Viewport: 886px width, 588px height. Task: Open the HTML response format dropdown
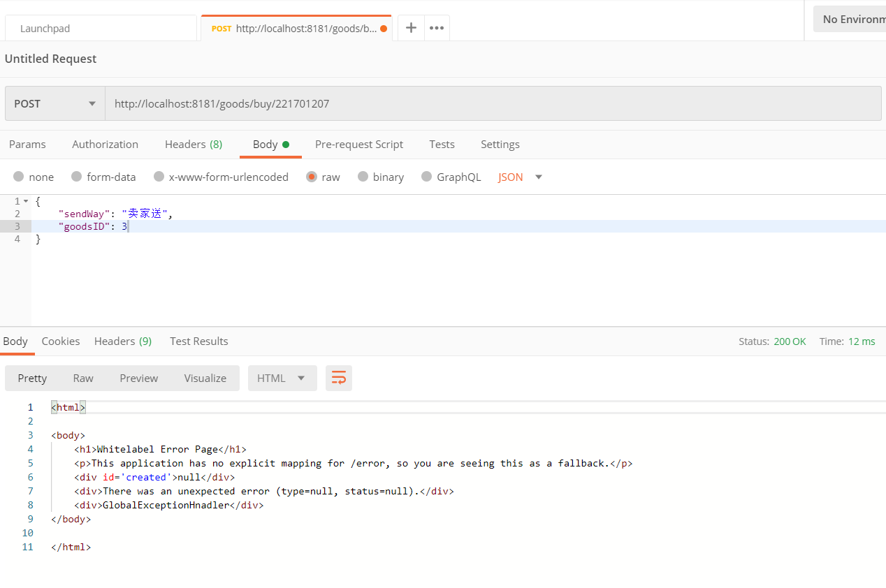[282, 378]
